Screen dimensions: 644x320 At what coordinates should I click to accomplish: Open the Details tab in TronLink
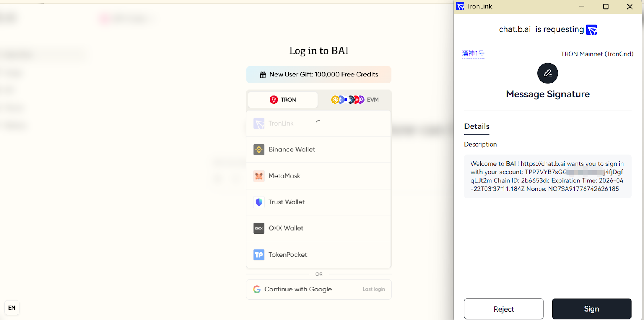coord(477,126)
